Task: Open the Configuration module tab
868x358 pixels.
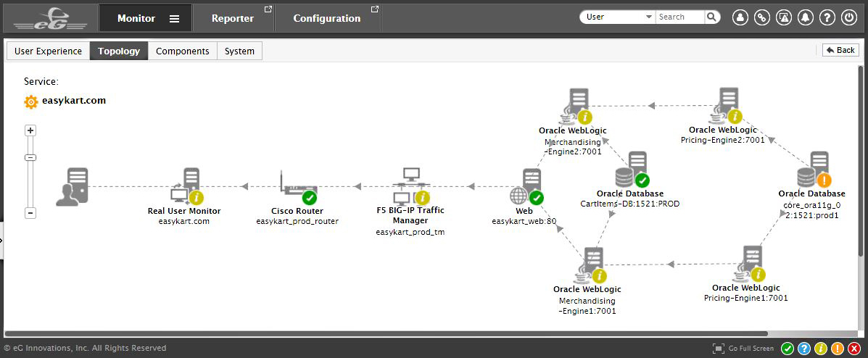Action: (x=326, y=18)
